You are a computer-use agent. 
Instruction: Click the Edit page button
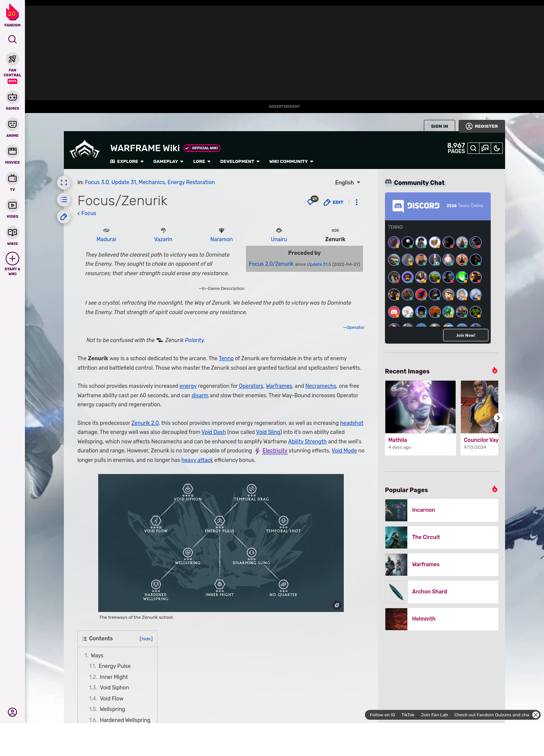pyautogui.click(x=334, y=202)
